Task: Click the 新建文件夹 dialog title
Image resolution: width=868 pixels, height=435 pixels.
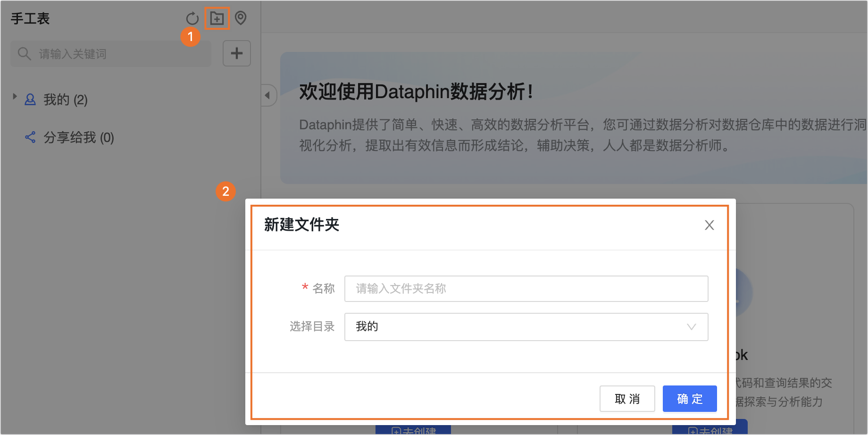Action: click(x=302, y=225)
